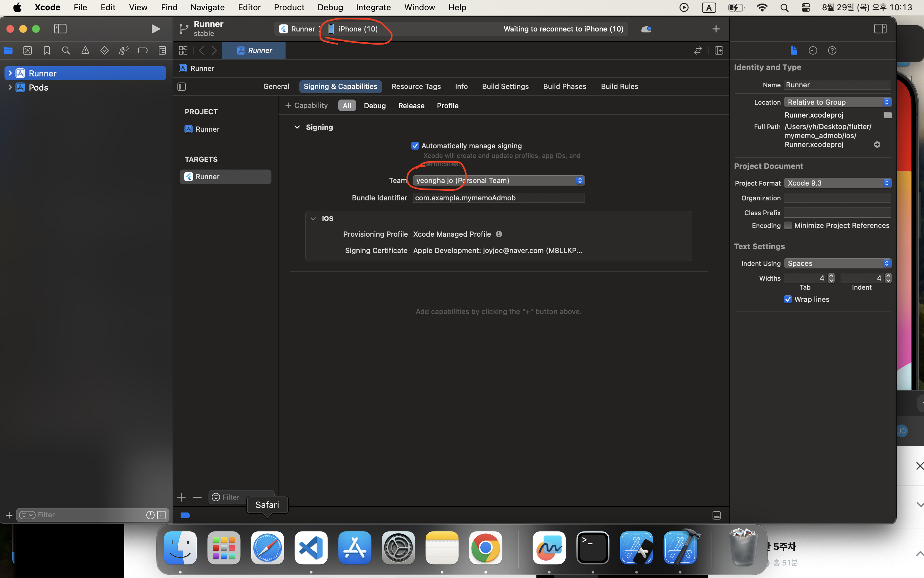This screenshot has height=578, width=924.
Task: Open the Project Format dropdown
Action: click(x=838, y=183)
